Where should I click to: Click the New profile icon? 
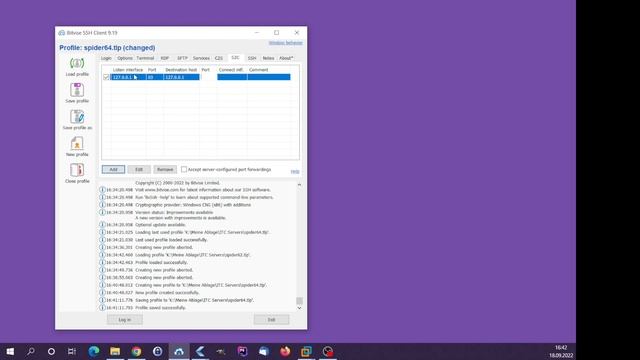(77, 143)
